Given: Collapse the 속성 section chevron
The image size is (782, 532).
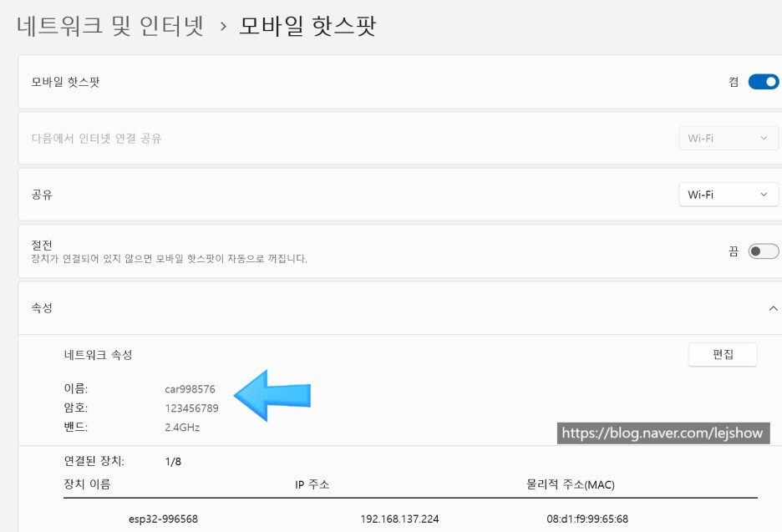Looking at the screenshot, I should tap(773, 308).
